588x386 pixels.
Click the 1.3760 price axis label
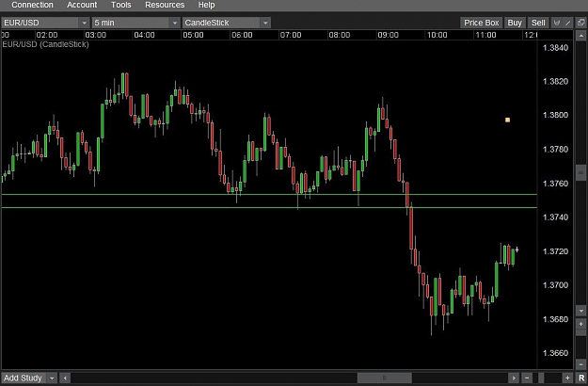[x=555, y=183]
